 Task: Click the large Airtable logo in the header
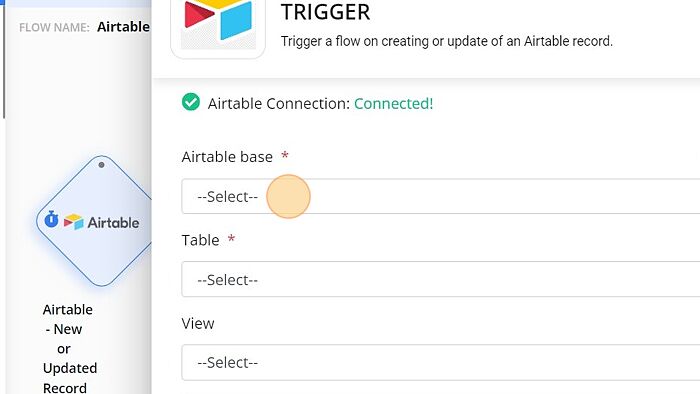coord(218,20)
